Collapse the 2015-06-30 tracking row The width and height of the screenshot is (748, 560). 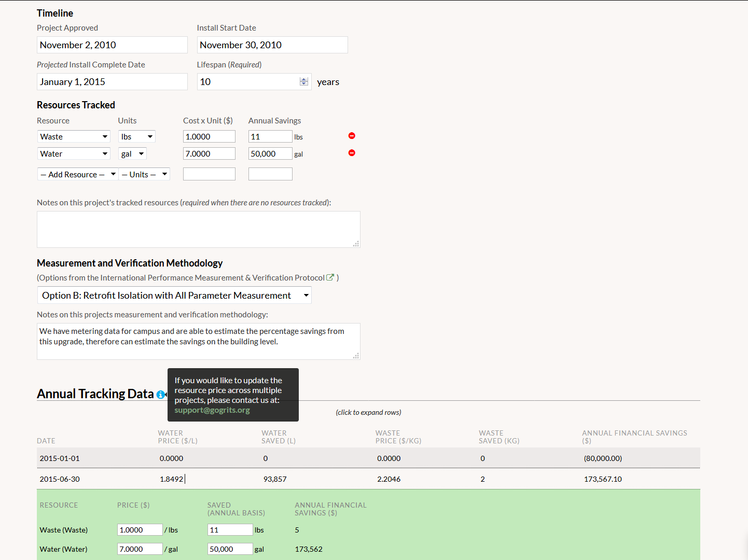368,479
